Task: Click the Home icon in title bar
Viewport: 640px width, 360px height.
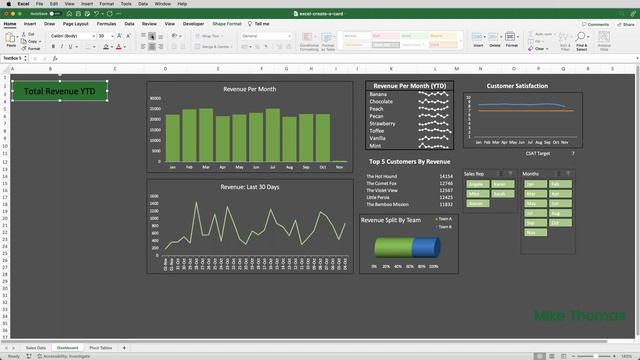Action: coord(69,13)
